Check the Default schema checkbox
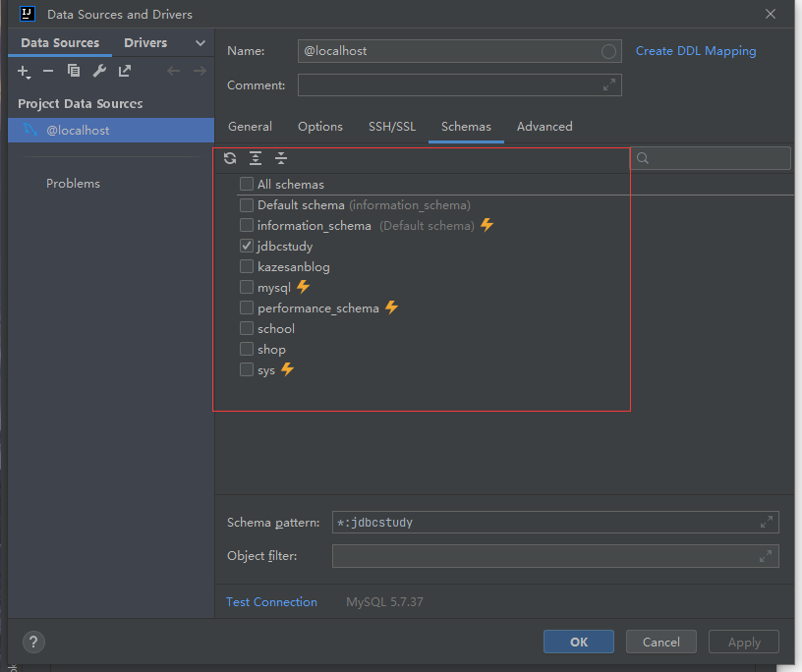The width and height of the screenshot is (802, 672). pyautogui.click(x=247, y=204)
